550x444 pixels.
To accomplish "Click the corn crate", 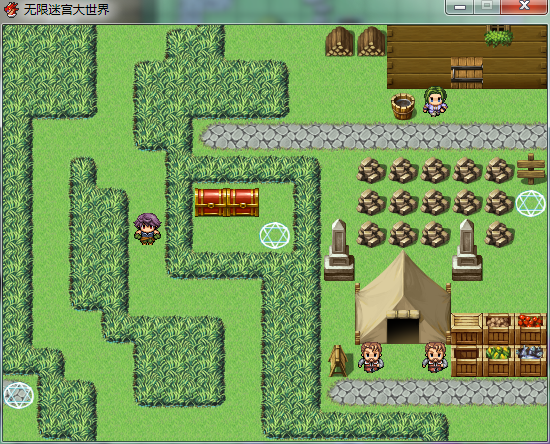I will click(x=498, y=361).
